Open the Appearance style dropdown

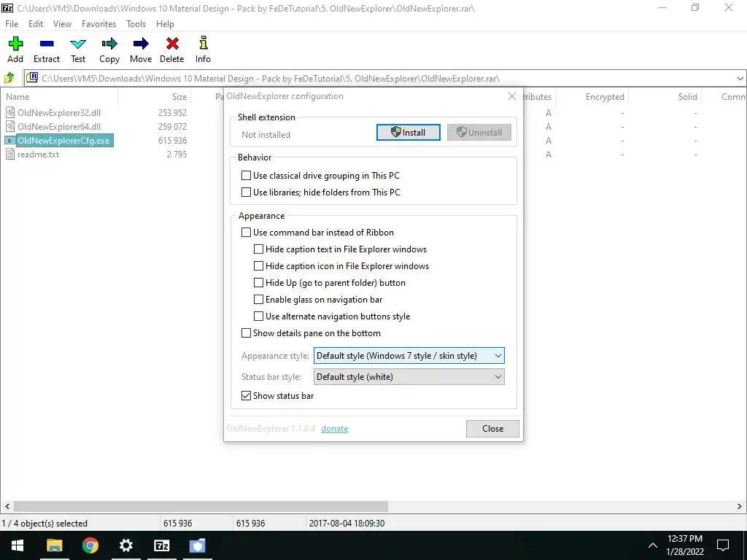point(409,356)
